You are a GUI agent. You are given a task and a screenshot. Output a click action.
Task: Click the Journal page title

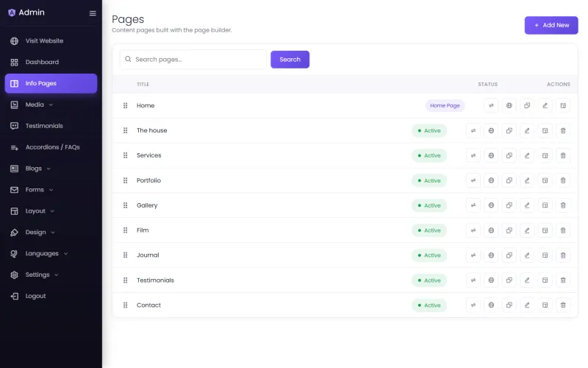[148, 255]
